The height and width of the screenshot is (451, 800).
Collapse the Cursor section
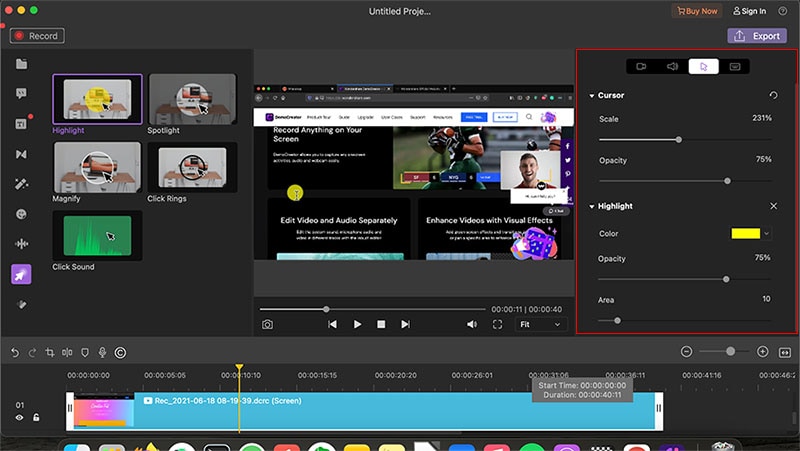click(x=592, y=96)
